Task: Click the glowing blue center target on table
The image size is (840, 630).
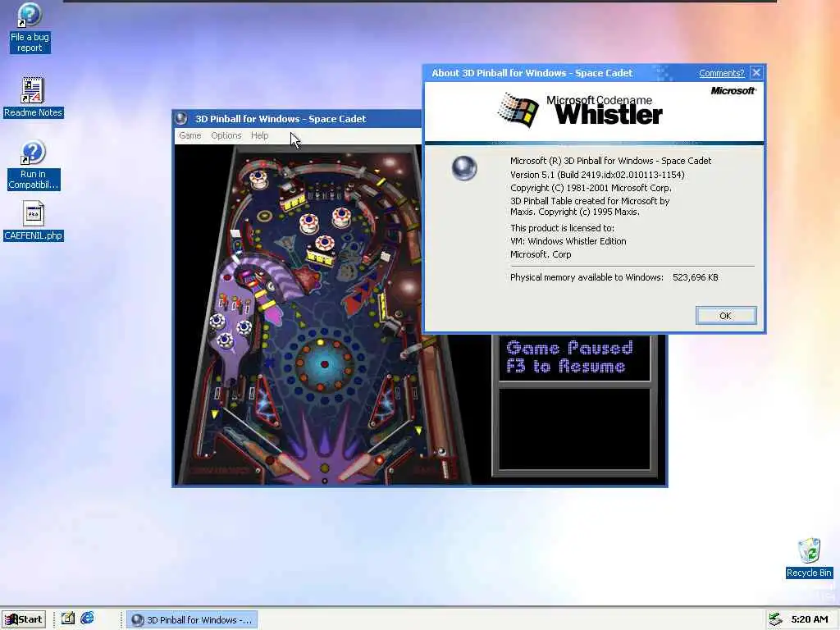Action: point(323,363)
